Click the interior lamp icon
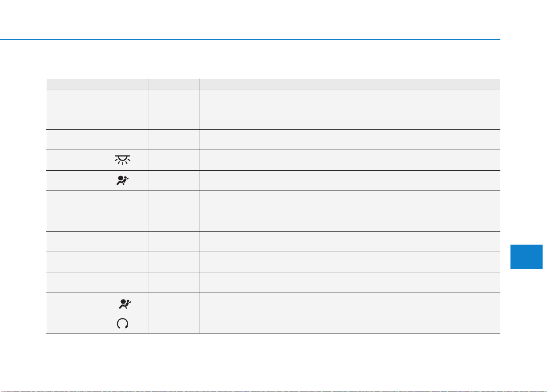Viewport: 547px width, 392px height. coord(122,160)
